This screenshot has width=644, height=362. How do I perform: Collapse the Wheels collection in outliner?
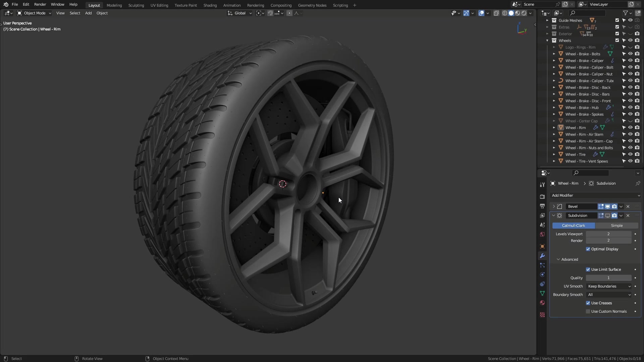[x=547, y=41]
